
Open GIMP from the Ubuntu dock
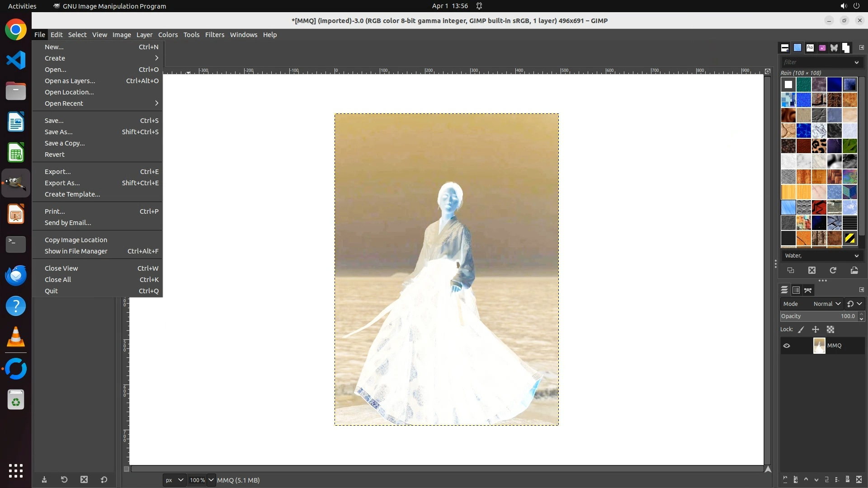point(16,183)
